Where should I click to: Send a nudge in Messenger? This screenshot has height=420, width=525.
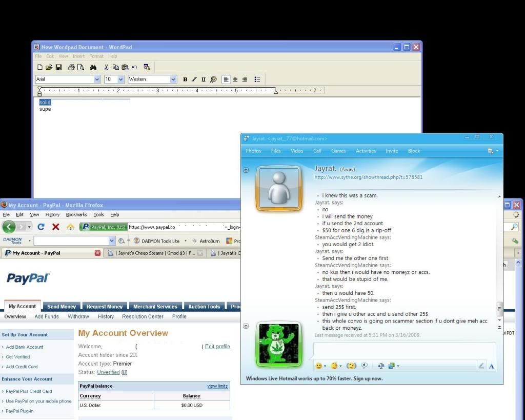351,366
